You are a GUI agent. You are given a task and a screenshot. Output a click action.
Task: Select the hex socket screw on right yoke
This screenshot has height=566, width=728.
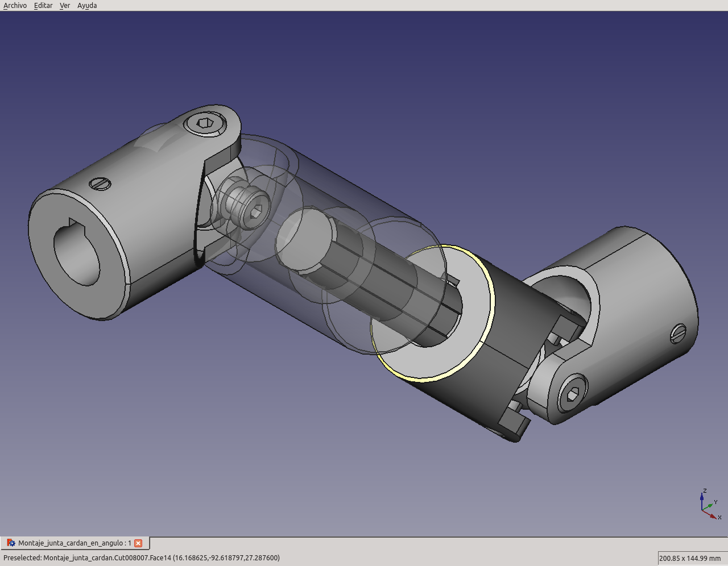click(573, 394)
